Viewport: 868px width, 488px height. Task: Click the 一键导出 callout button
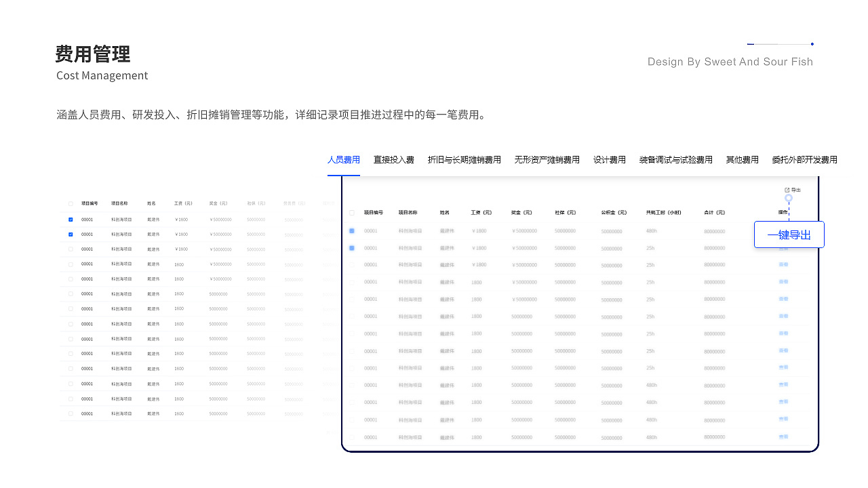[x=789, y=234]
